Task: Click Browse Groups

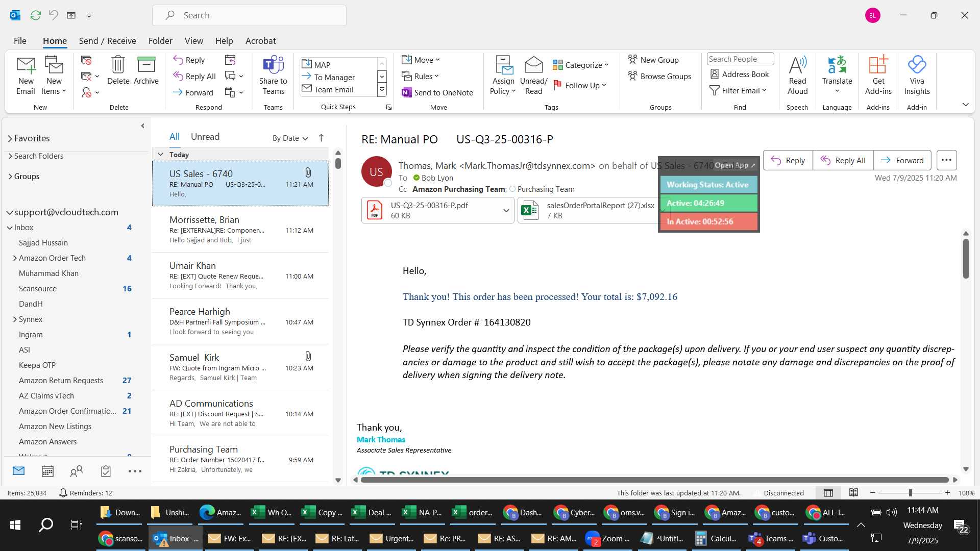Action: (x=659, y=77)
